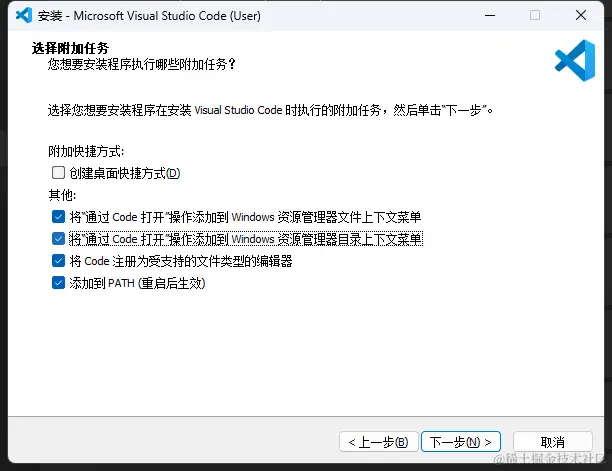This screenshot has height=471, width=612.
Task: Enable the 创建桌面快捷方式(D) checkbox
Action: (58, 172)
